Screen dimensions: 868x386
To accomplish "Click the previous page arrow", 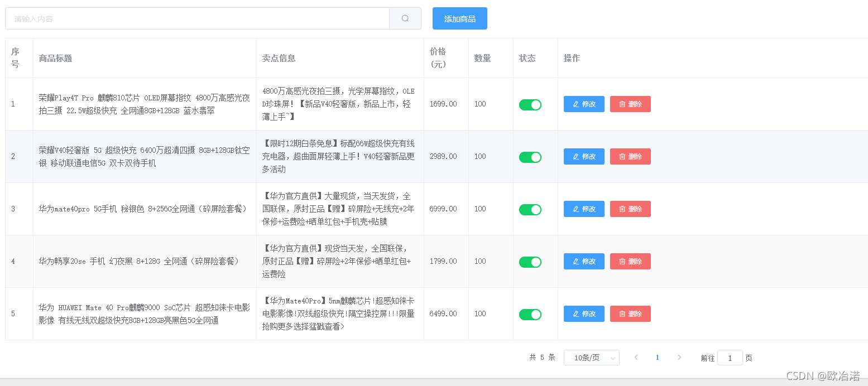I will 636,358.
